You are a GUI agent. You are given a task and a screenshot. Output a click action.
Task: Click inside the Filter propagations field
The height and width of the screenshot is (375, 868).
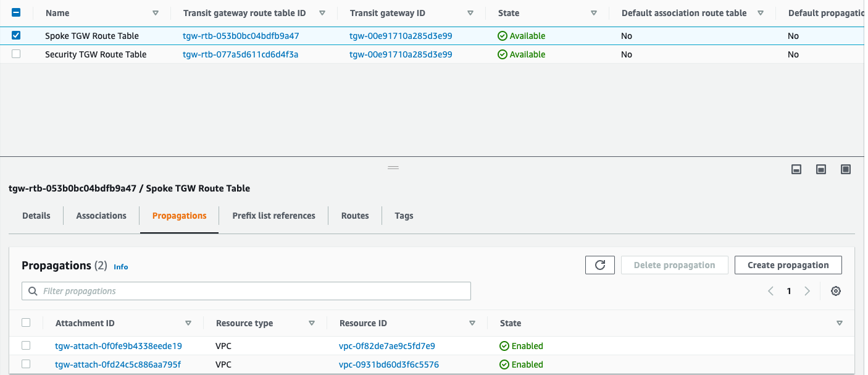point(185,290)
